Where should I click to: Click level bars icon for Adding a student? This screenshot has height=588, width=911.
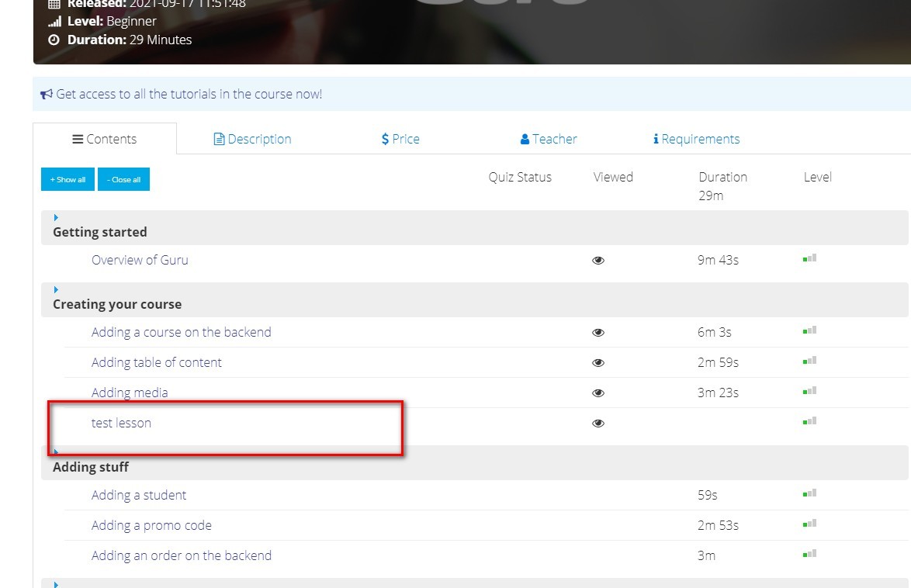coord(809,493)
